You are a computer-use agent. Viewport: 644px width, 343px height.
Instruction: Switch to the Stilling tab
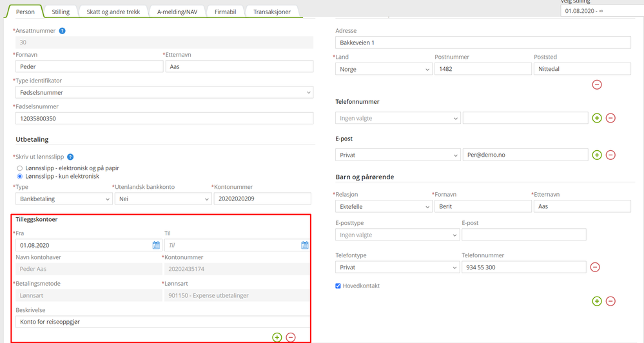coord(61,12)
